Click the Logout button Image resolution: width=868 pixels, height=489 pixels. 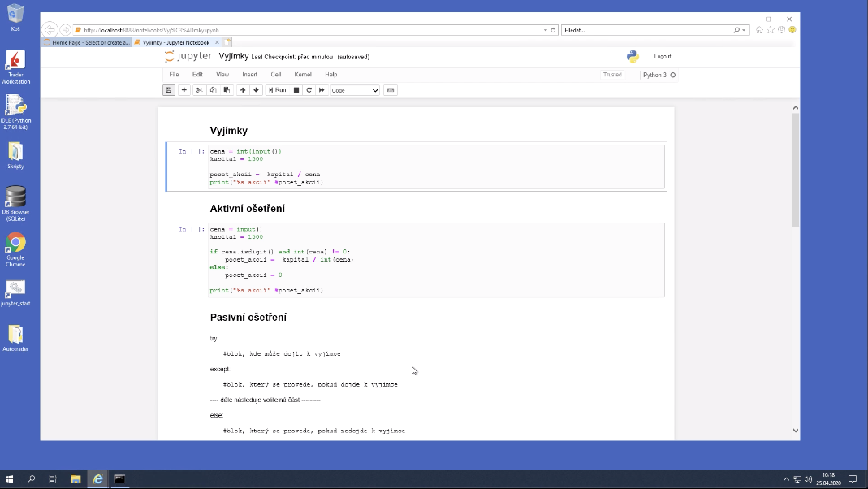tap(663, 56)
